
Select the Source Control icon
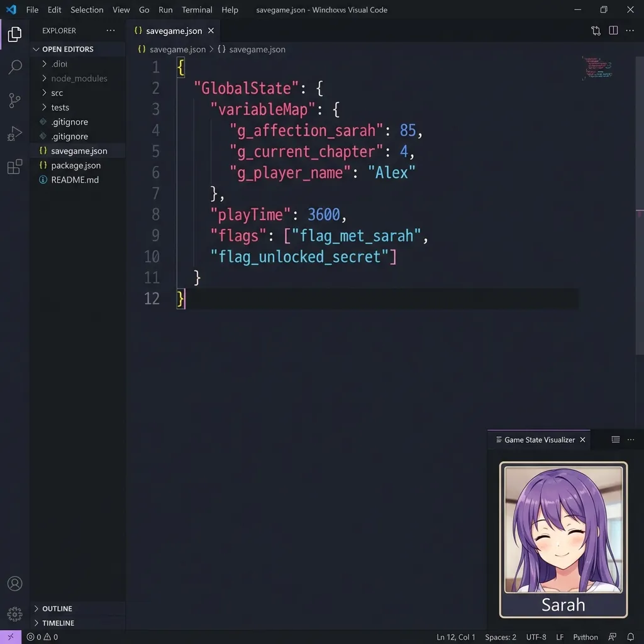pos(15,101)
